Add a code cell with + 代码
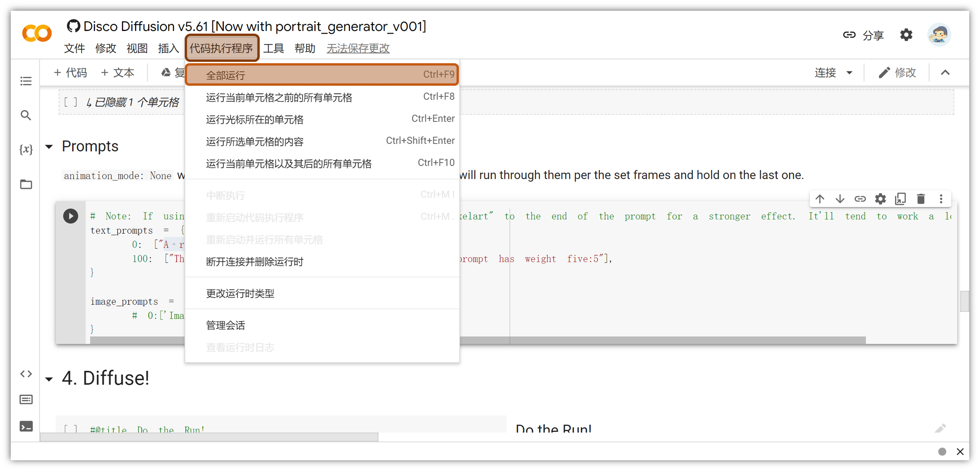 pyautogui.click(x=70, y=72)
